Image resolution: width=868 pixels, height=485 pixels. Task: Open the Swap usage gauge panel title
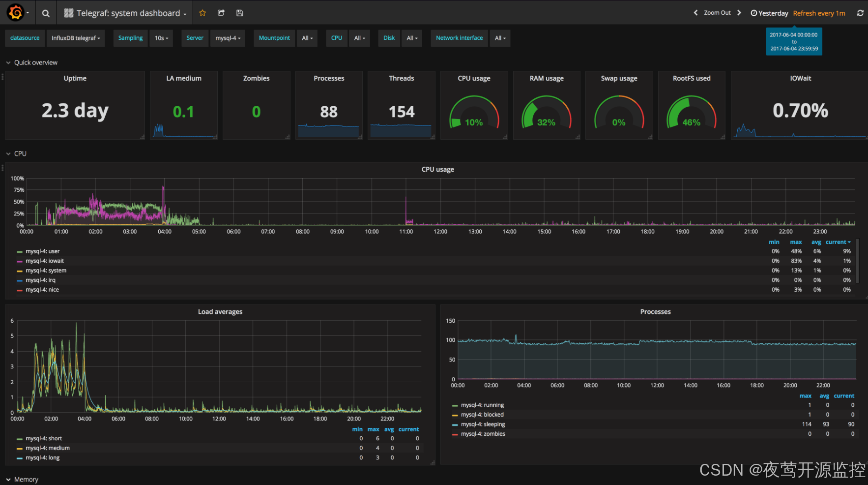tap(619, 78)
